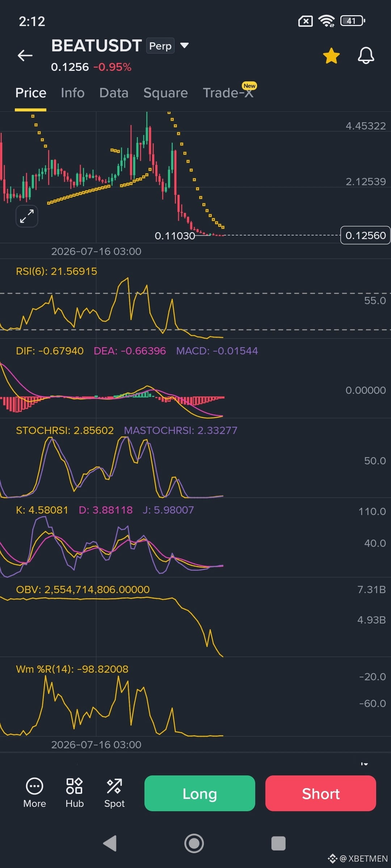Tap the KDJ D value label

pos(106,510)
